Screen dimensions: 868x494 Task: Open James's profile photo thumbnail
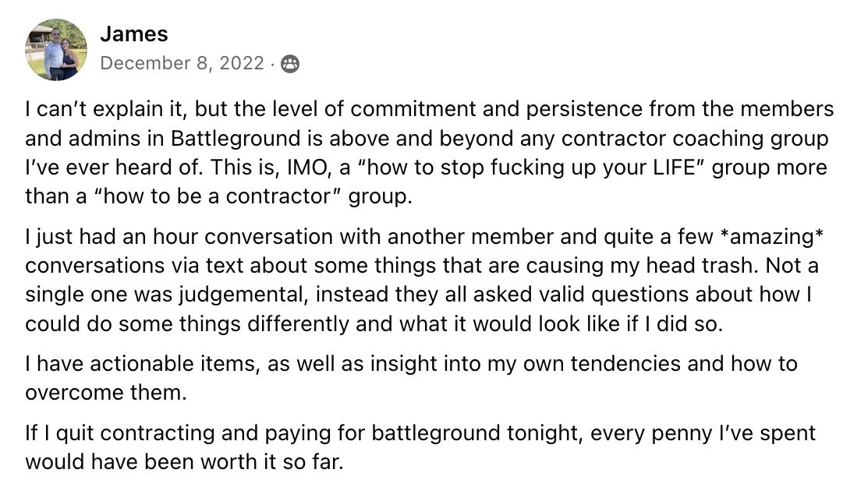[57, 50]
